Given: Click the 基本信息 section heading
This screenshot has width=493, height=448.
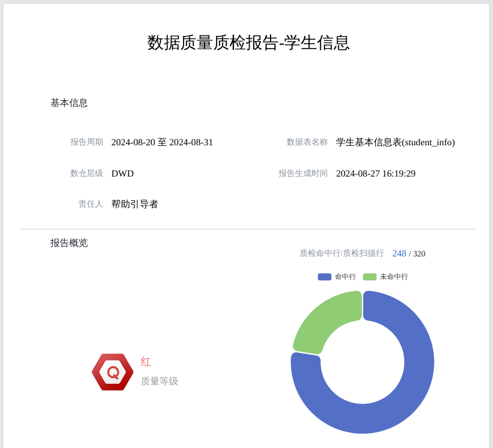Looking at the screenshot, I should [69, 102].
